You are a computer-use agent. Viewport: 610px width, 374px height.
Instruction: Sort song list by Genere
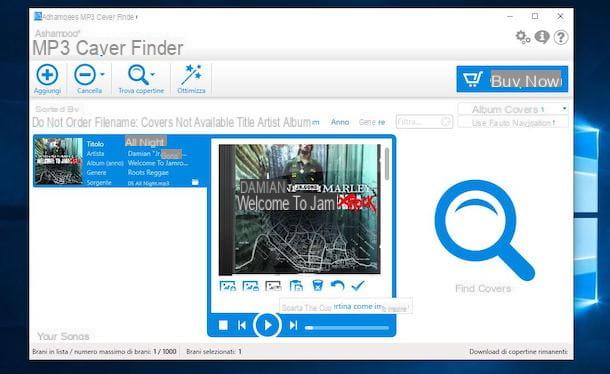372,122
